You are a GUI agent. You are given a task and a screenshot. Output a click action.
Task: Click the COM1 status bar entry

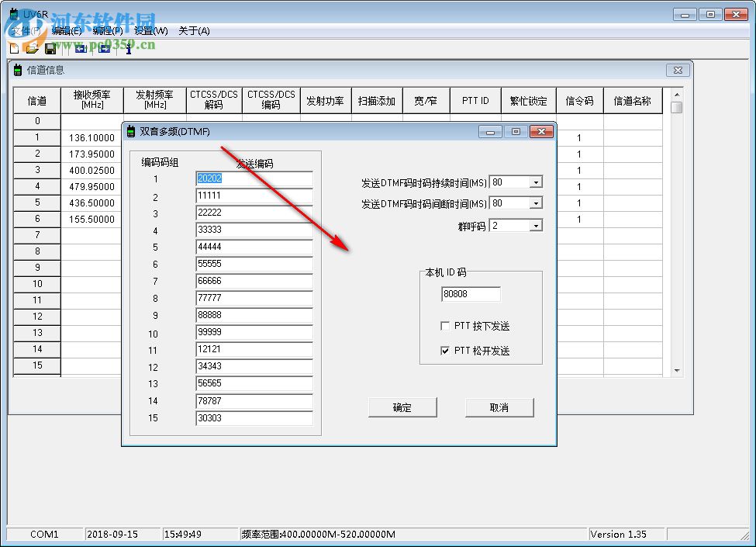pyautogui.click(x=44, y=534)
